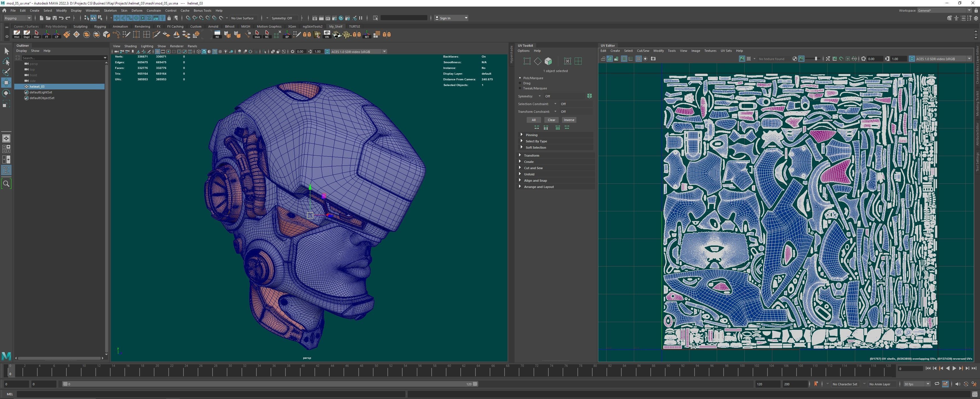Open the UV Sets menu in UV Editor
980x399 pixels.
726,51
